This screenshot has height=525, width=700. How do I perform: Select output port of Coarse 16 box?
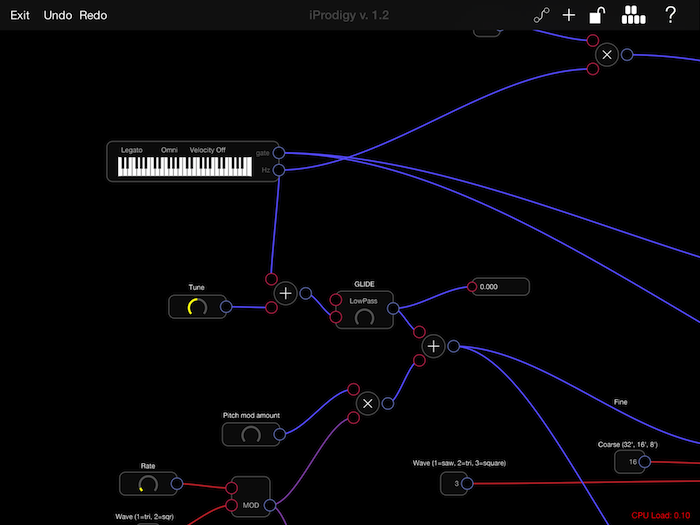pos(645,462)
